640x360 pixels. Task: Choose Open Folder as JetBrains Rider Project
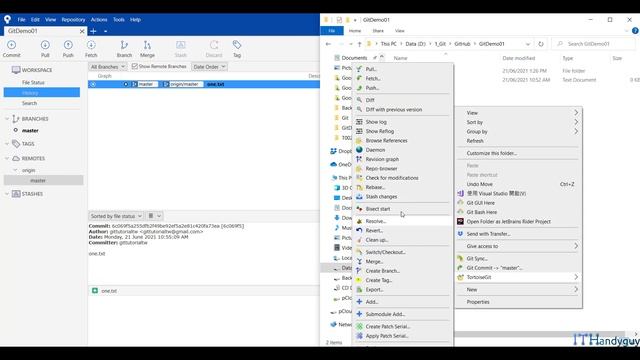(x=518, y=222)
